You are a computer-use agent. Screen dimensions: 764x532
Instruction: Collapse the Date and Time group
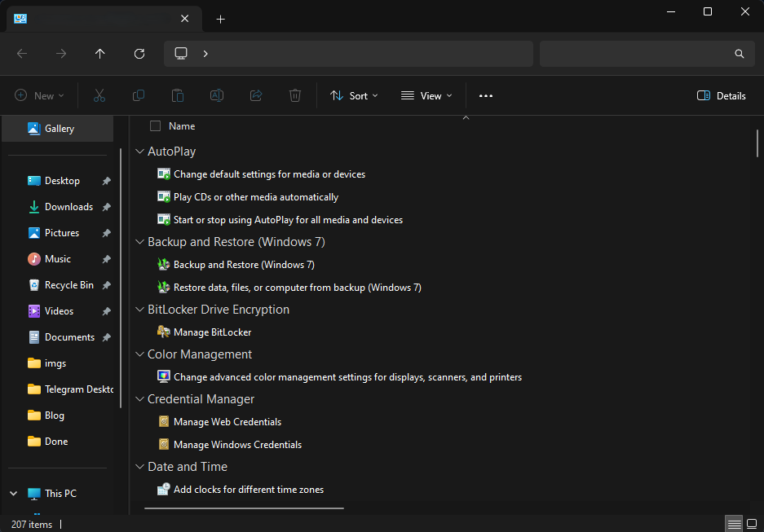coord(140,467)
